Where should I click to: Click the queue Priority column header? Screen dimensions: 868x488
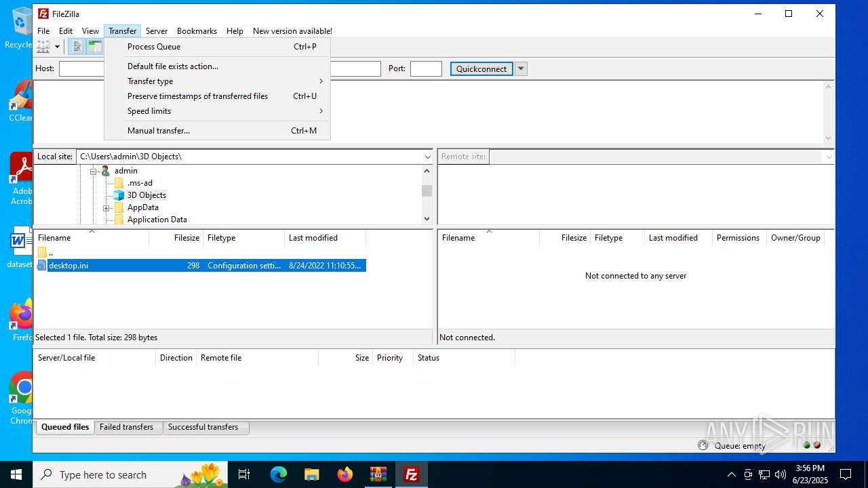[393, 358]
